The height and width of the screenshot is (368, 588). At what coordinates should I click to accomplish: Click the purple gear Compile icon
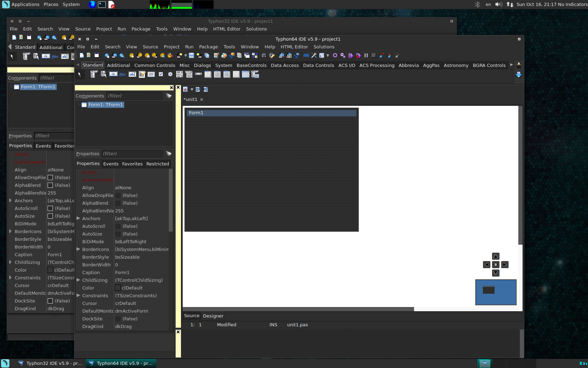(335, 55)
